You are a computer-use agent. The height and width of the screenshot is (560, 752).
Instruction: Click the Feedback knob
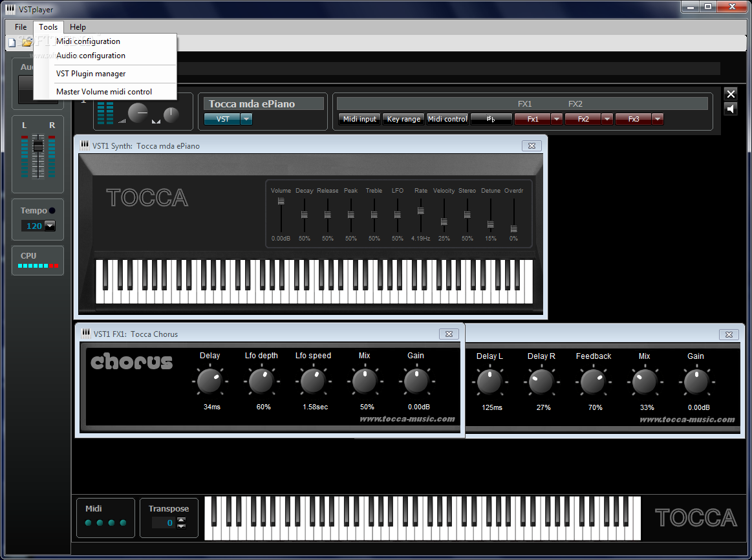click(x=593, y=382)
